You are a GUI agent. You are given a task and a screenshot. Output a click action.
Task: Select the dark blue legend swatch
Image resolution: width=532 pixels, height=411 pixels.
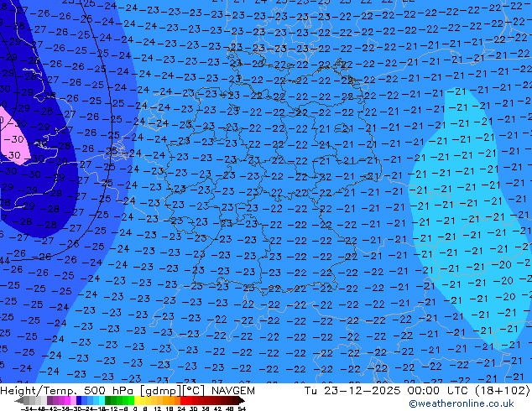pos(79,400)
